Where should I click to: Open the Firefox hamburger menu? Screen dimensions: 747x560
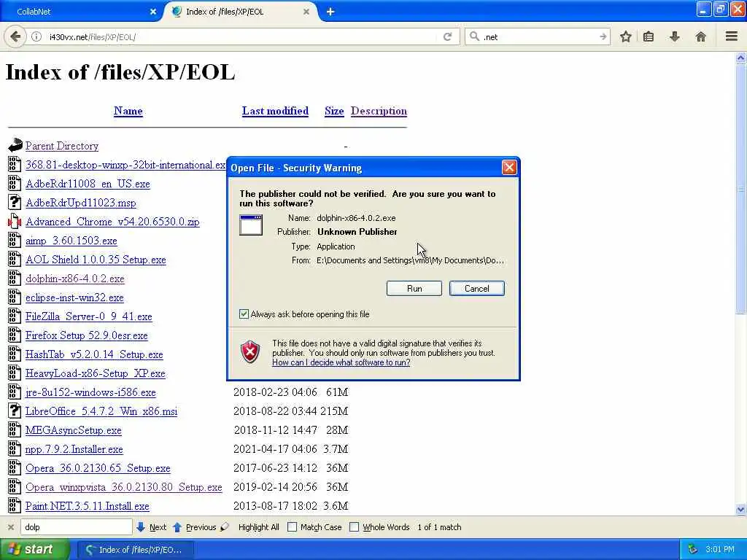731,36
